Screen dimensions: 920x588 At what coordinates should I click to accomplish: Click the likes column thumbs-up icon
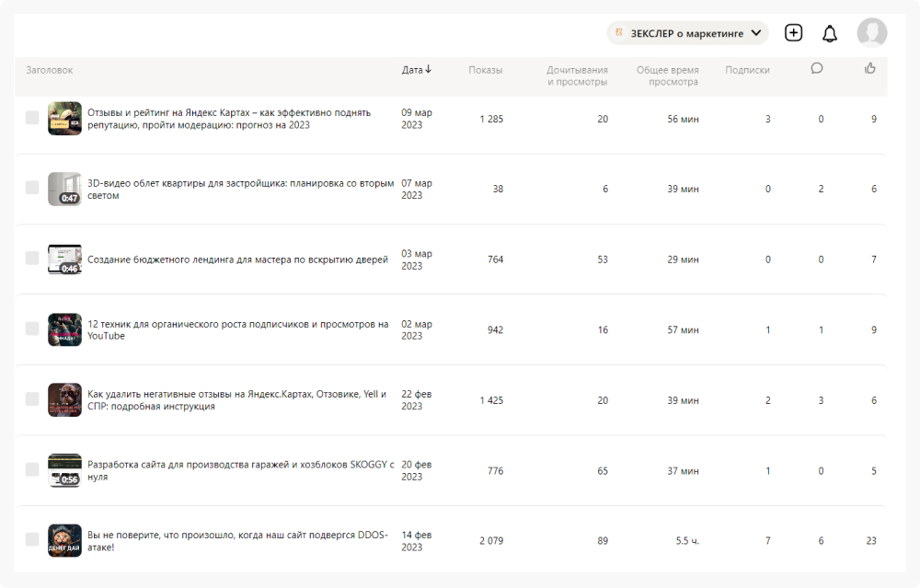point(870,68)
